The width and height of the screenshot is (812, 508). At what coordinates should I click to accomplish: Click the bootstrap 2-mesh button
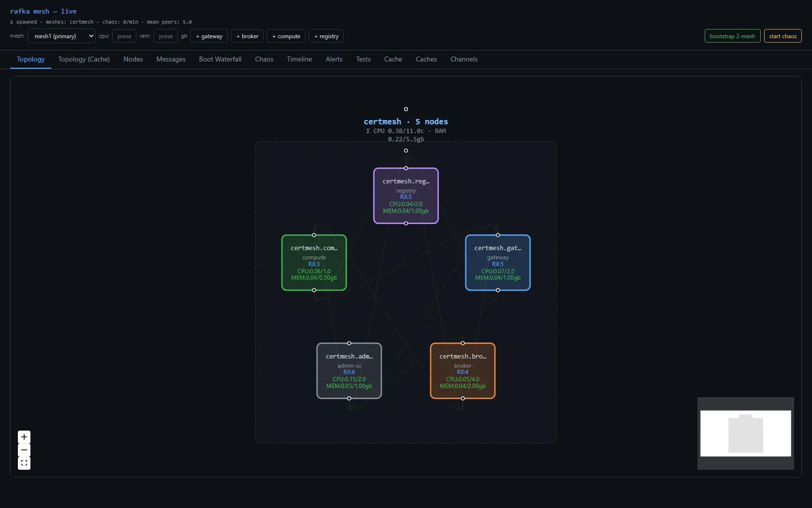tap(732, 36)
